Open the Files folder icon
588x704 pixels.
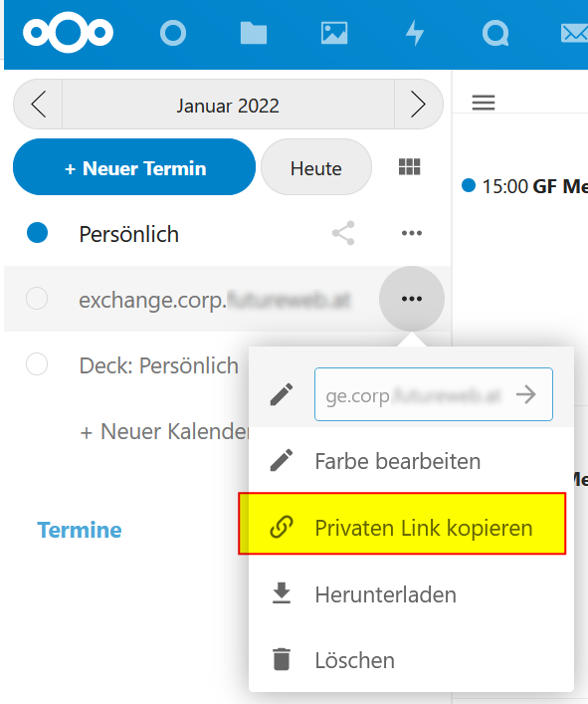point(254,33)
